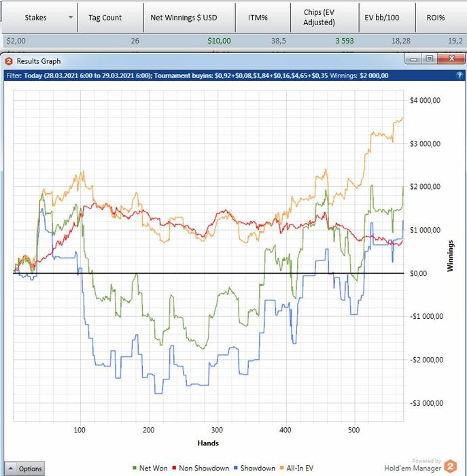Screen dimensions: 467x476
Task: Sort by Chips (EV Adjusted) column
Action: [x=319, y=18]
